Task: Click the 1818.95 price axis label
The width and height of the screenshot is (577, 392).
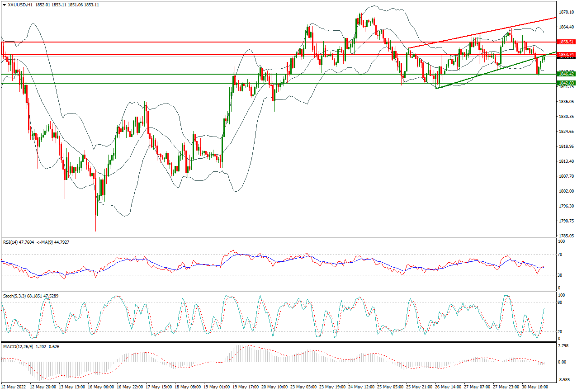Action: (566, 146)
